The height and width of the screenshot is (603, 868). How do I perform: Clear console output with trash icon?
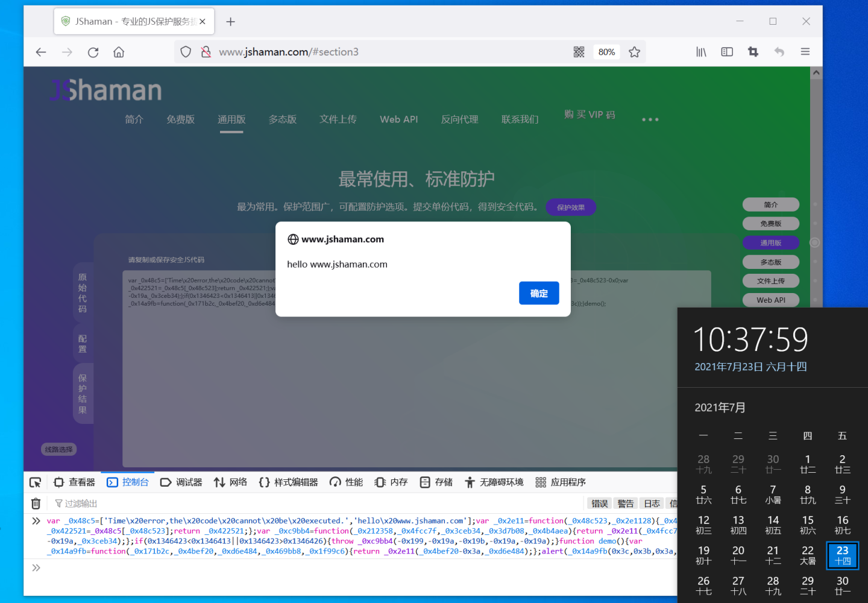(36, 504)
